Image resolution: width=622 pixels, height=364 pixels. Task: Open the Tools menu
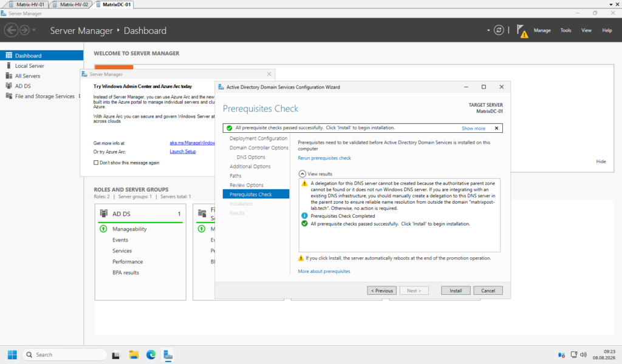(x=566, y=30)
